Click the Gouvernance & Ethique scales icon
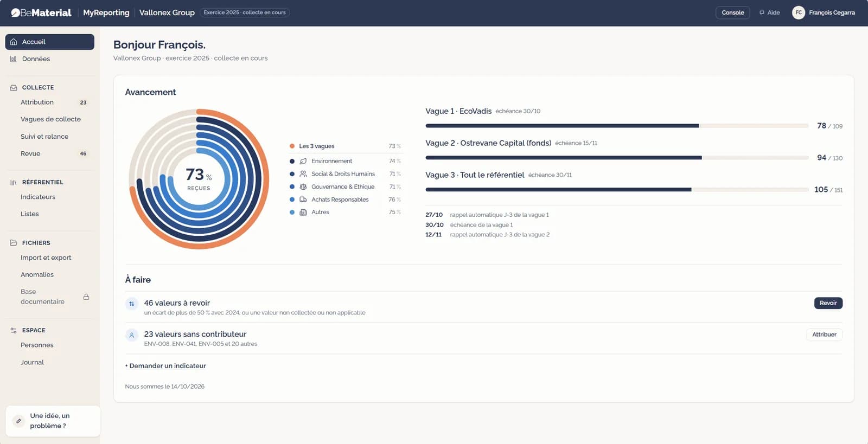 tap(303, 186)
